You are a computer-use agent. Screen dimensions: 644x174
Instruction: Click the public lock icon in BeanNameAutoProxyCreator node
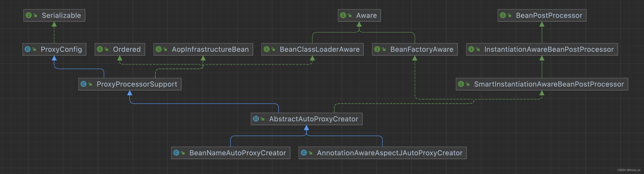tap(183, 153)
